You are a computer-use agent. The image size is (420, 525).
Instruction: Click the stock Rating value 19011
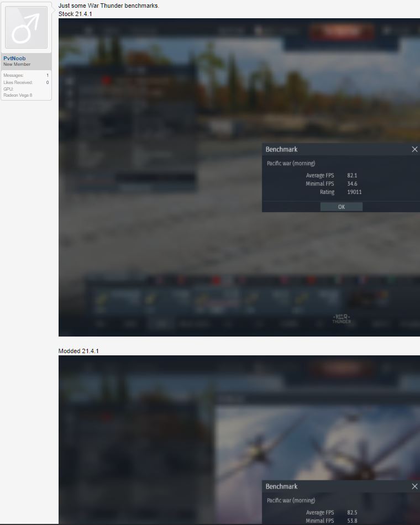click(354, 192)
